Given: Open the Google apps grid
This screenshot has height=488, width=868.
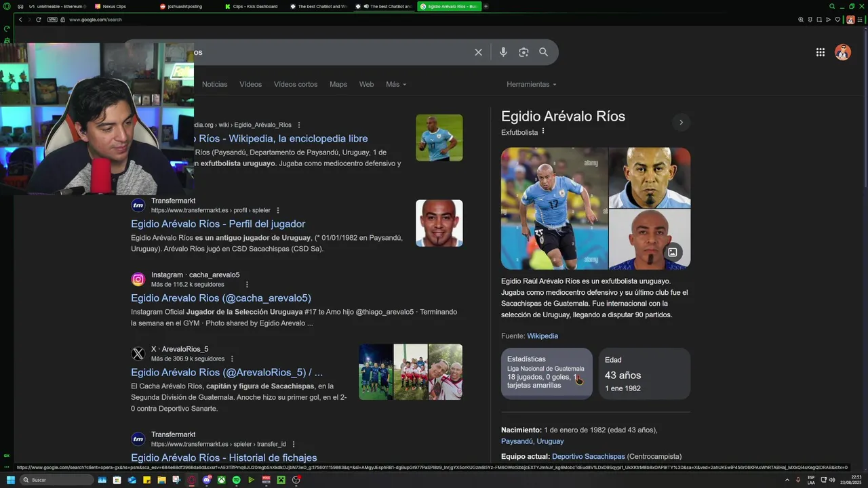Looking at the screenshot, I should tap(821, 52).
